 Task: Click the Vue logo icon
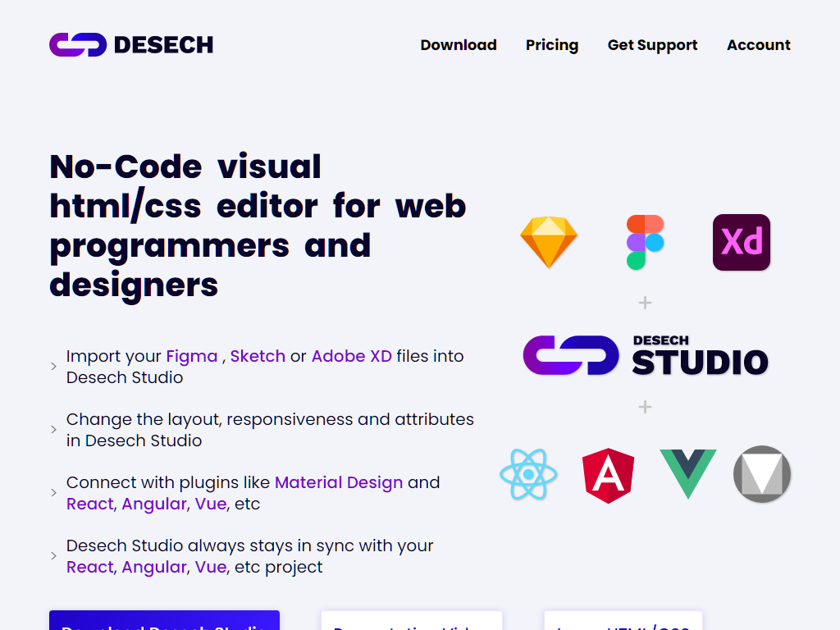pos(688,474)
